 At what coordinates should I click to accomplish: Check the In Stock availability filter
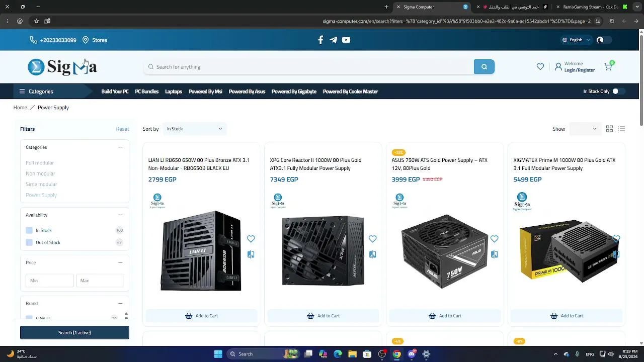click(x=29, y=230)
